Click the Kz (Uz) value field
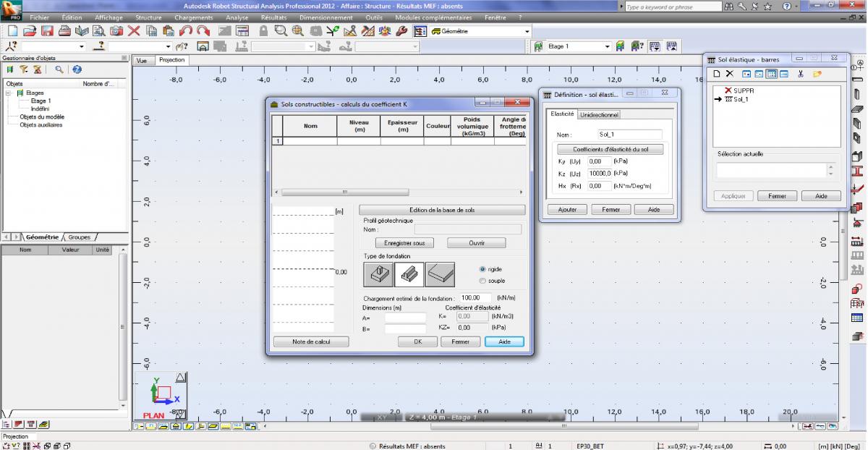The width and height of the screenshot is (868, 450). coord(600,174)
